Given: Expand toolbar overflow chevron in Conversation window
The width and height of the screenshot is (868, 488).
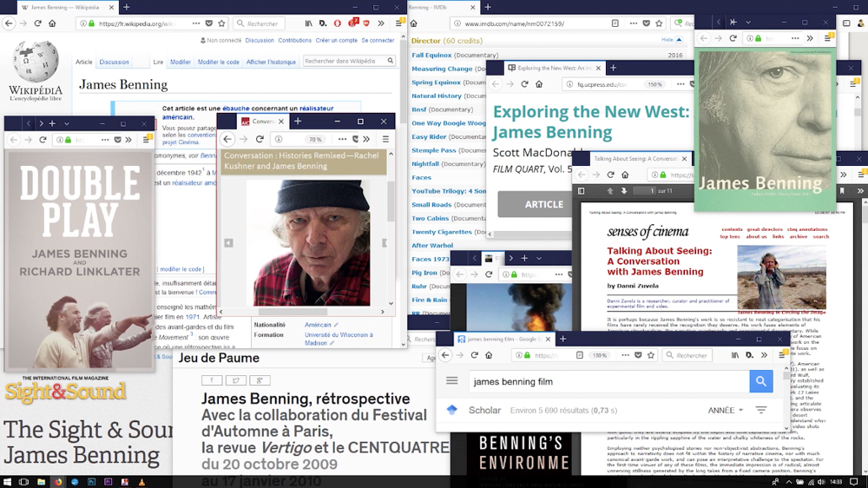Looking at the screenshot, I should click(x=366, y=139).
